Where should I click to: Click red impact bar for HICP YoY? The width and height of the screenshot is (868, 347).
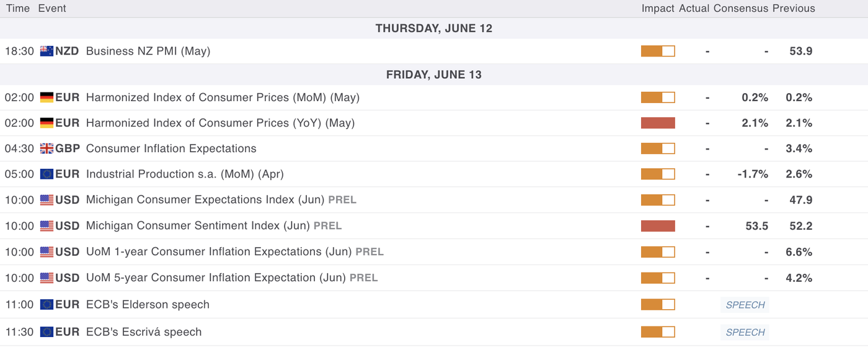(658, 123)
